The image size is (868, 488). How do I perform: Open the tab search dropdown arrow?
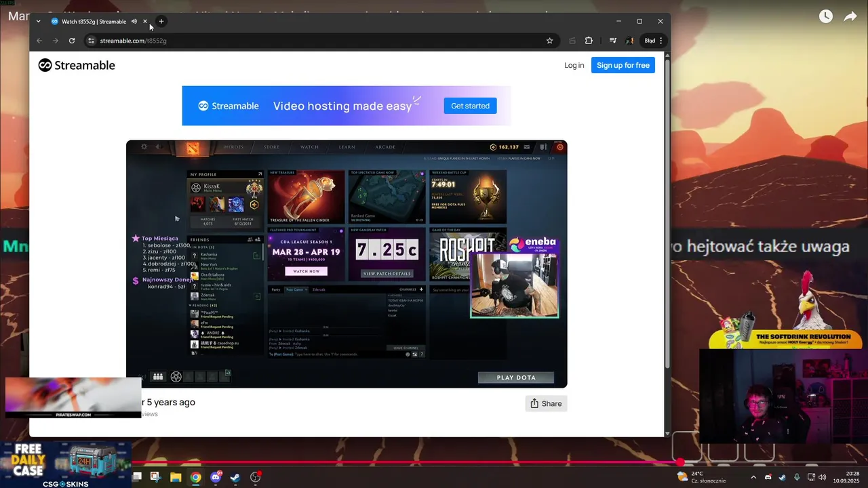pyautogui.click(x=38, y=21)
